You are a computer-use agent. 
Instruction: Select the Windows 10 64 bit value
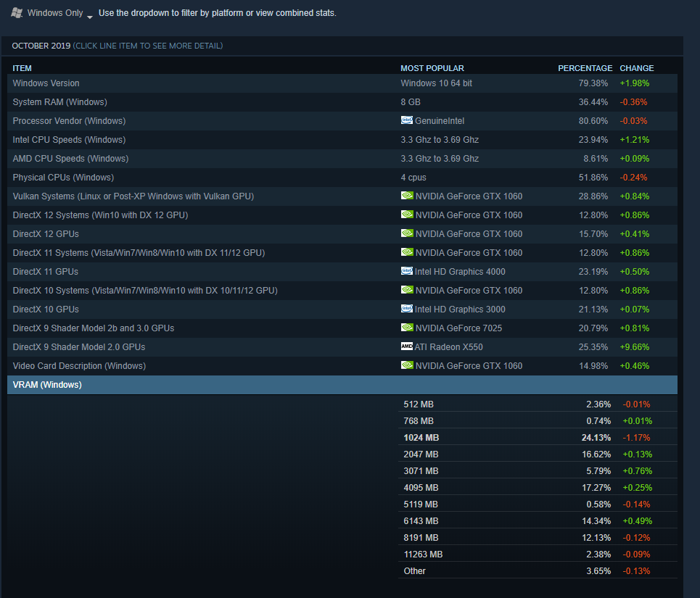coord(436,83)
